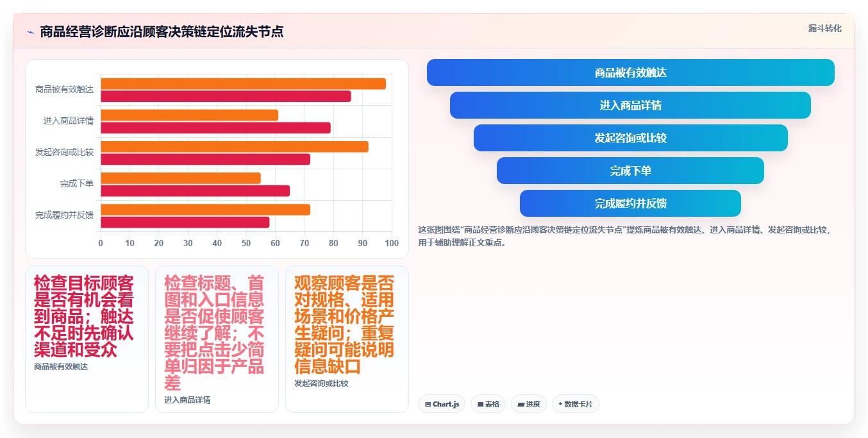Click the 进度 tag
Image resolution: width=868 pixels, height=438 pixels.
(x=529, y=404)
